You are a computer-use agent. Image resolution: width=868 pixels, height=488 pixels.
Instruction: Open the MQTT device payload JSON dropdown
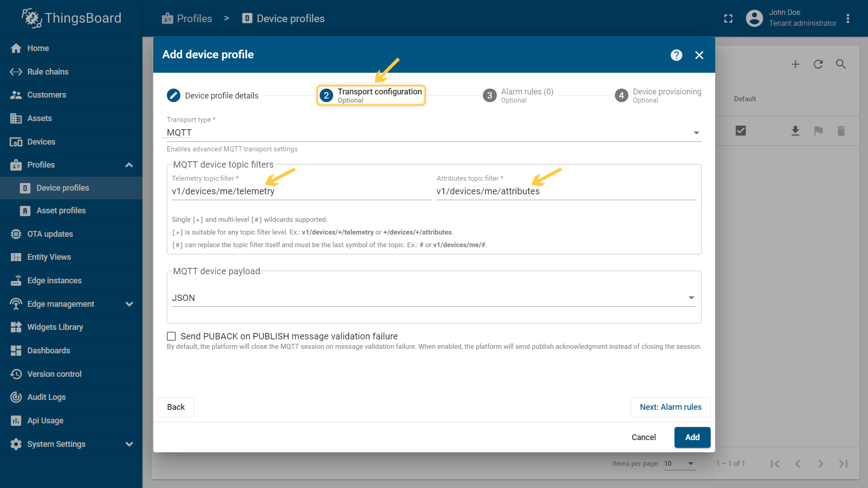point(434,298)
